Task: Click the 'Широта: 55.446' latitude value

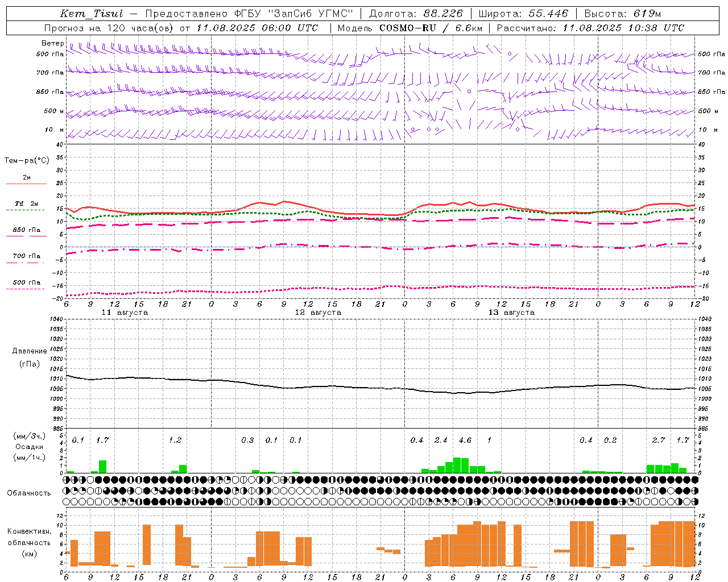Action: (523, 14)
